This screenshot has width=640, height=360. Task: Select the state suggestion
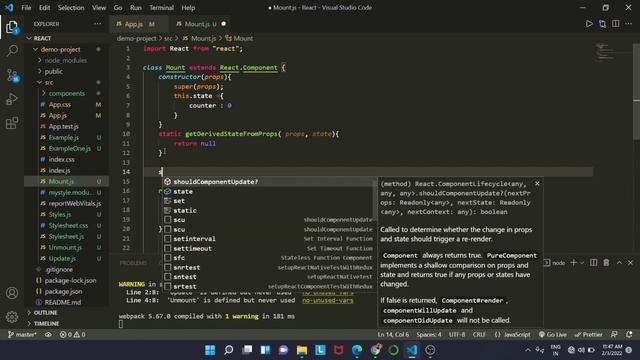(x=268, y=191)
